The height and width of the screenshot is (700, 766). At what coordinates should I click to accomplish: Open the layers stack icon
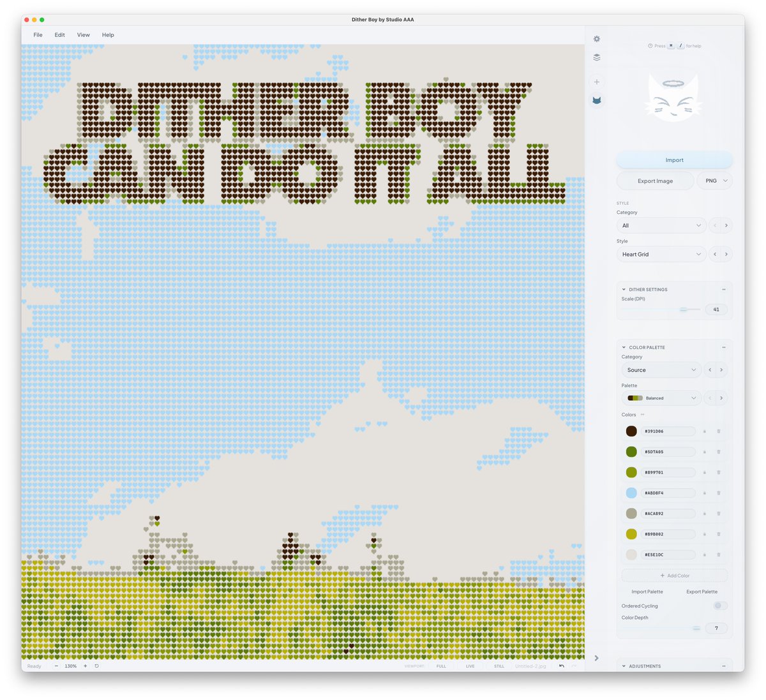[597, 57]
